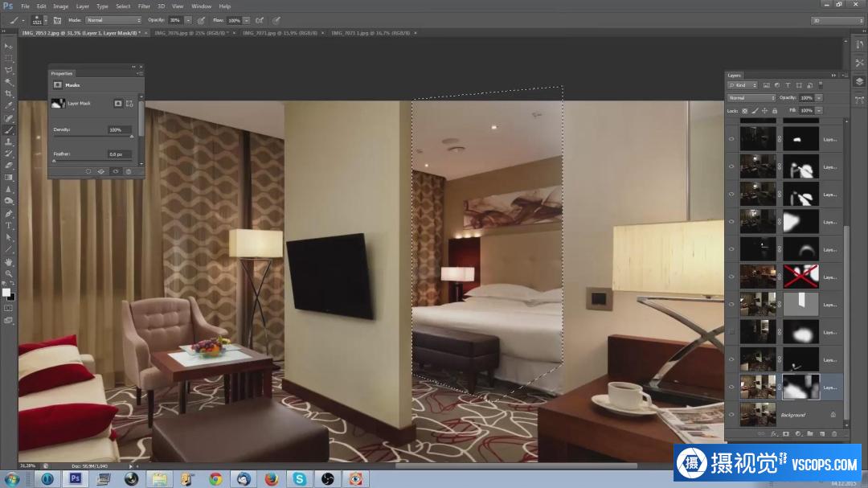868x488 pixels.
Task: Select the Healing Brush tool
Action: tap(8, 118)
